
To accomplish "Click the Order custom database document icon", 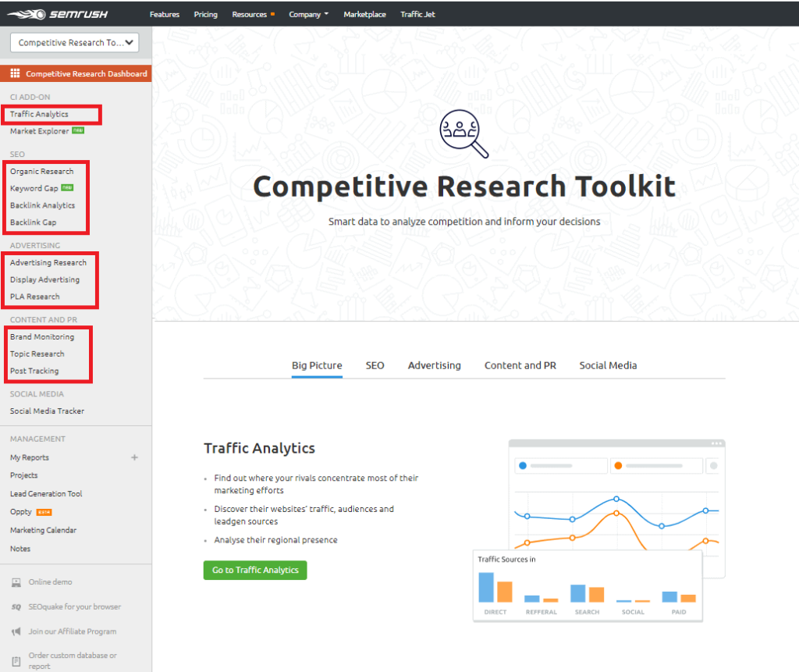I will click(16, 661).
